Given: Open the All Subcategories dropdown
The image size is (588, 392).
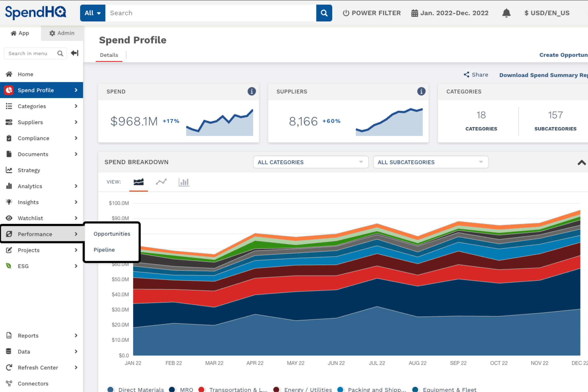Looking at the screenshot, I should click(430, 162).
